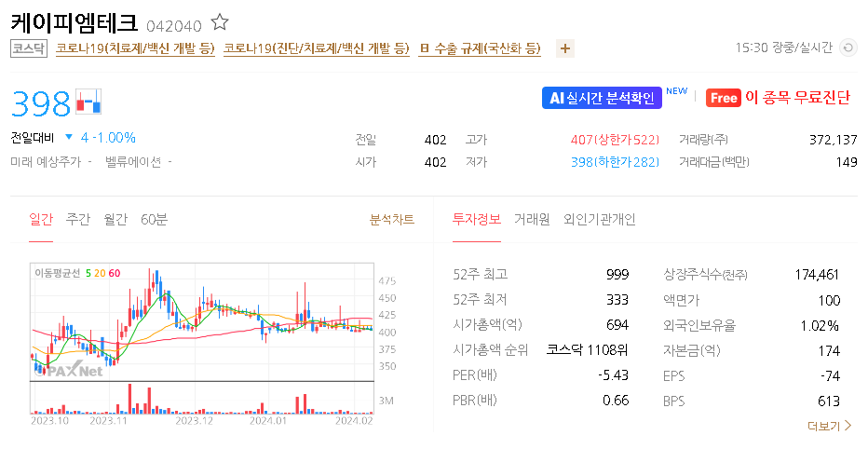Click the 코스닥 market badge
The image size is (868, 449).
(x=29, y=48)
